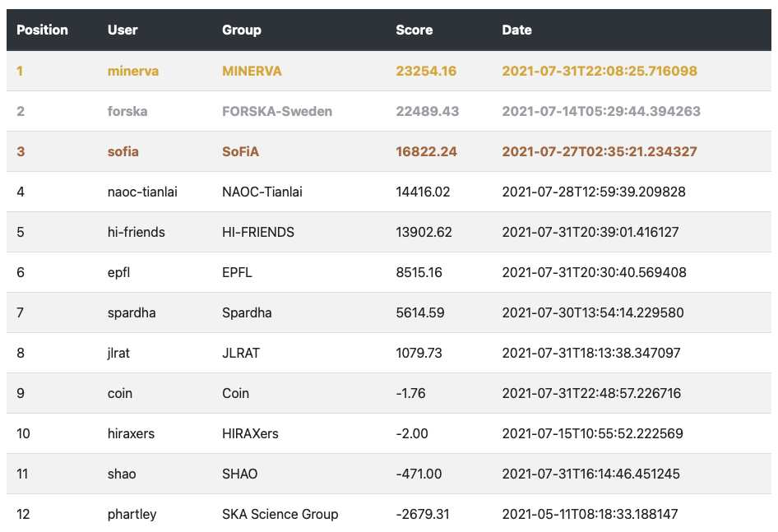Screen dimensions: 778x532
Task: Select the shao user cell
Action: [122, 474]
